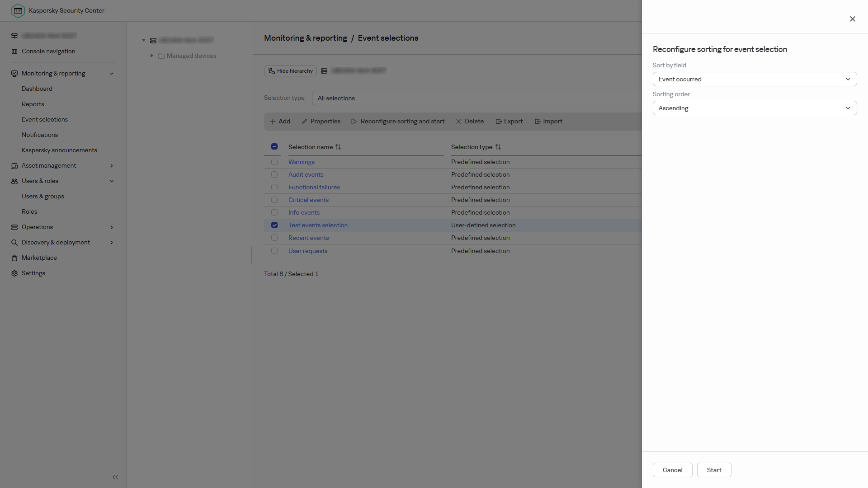Collapse the sidebar with double-chevron icon

pos(115,477)
